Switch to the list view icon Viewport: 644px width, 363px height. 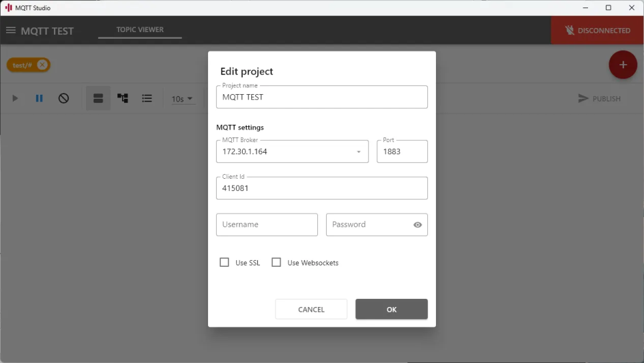(x=147, y=98)
